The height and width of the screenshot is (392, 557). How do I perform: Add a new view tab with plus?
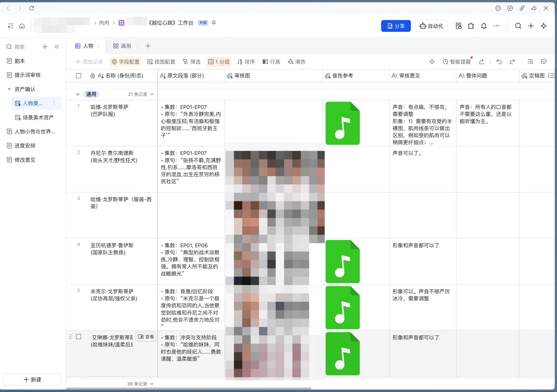tap(148, 46)
